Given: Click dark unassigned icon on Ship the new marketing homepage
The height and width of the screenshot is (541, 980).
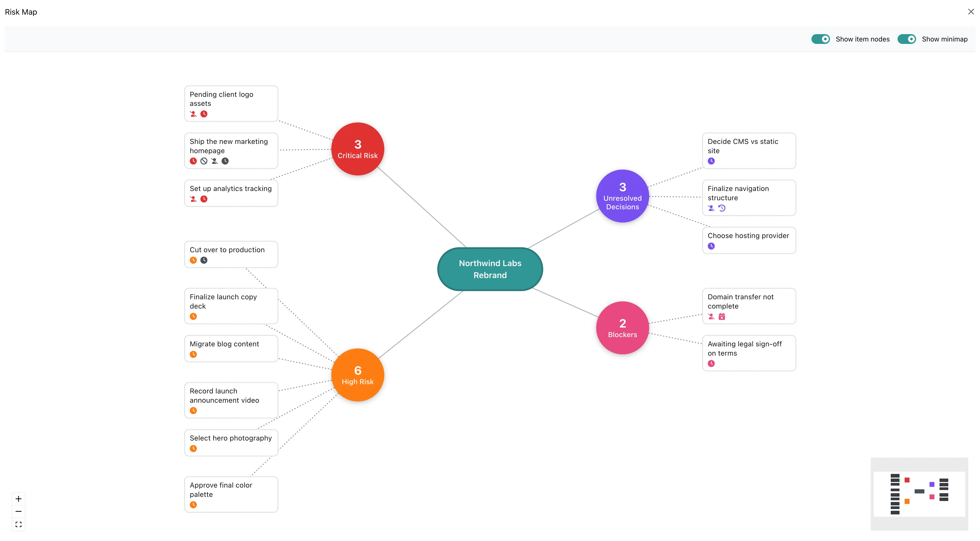Looking at the screenshot, I should [x=215, y=161].
